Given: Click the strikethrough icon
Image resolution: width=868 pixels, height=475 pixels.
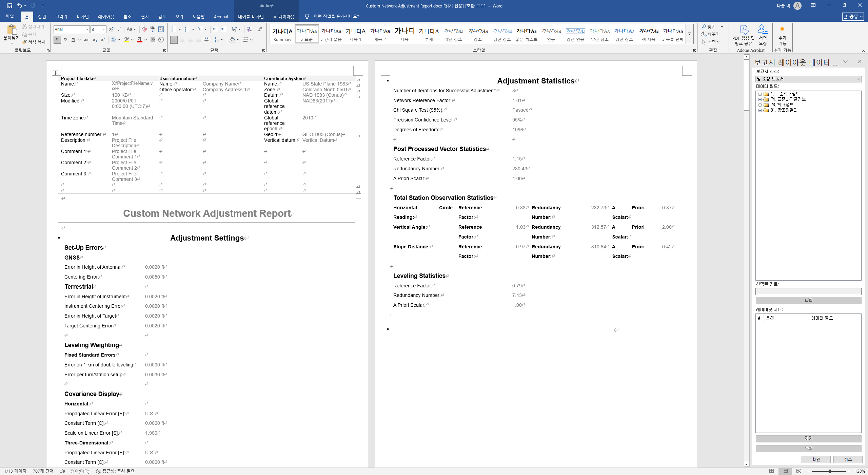Looking at the screenshot, I should [x=86, y=40].
